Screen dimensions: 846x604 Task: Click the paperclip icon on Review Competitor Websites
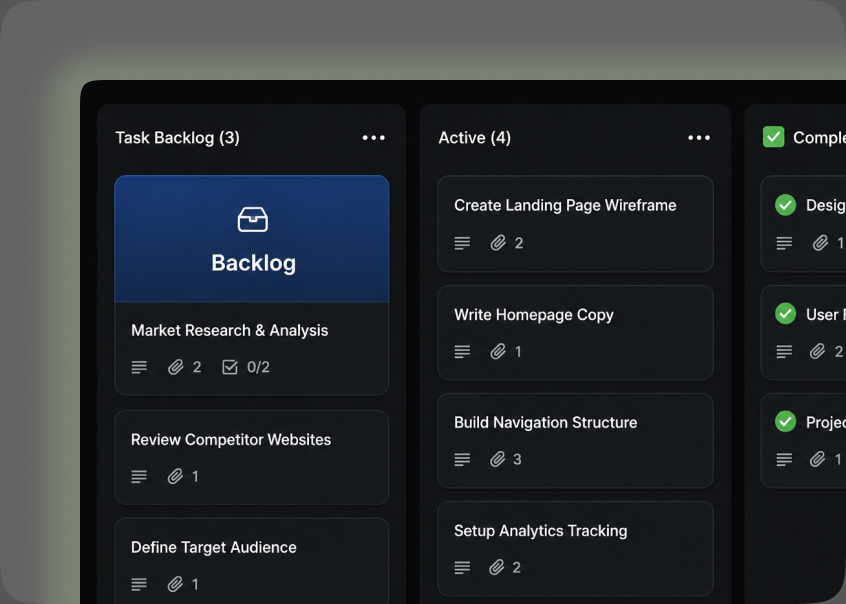(175, 476)
